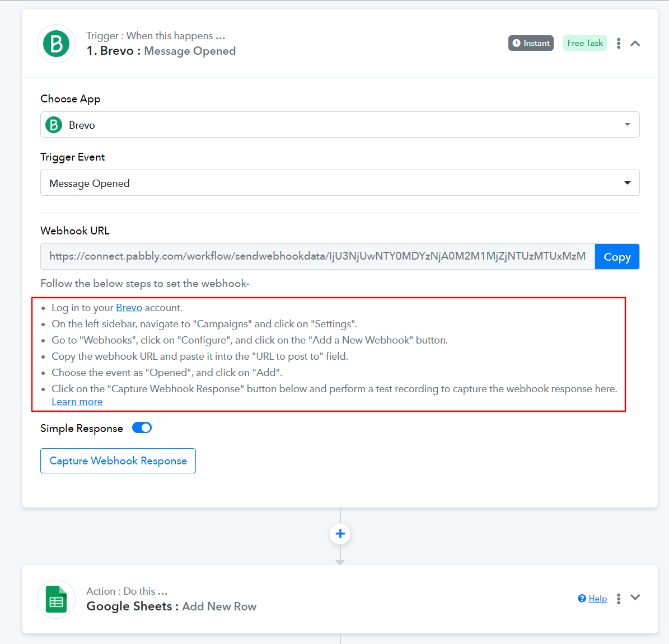Click the 'Simple Response' label
The width and height of the screenshot is (669, 644).
82,428
